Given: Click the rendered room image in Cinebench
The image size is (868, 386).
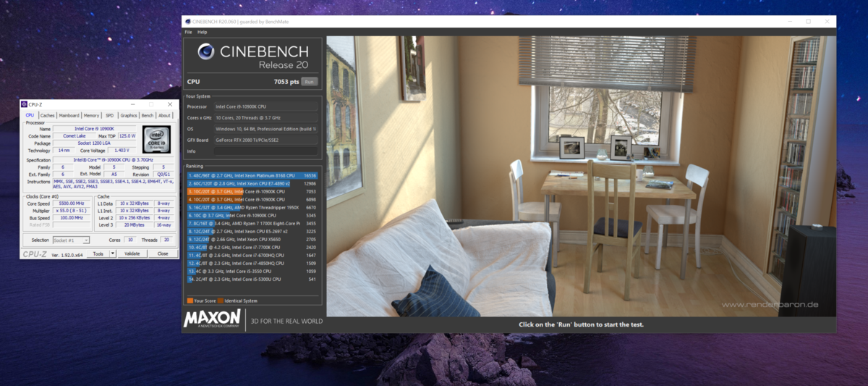Looking at the screenshot, I should (581, 177).
